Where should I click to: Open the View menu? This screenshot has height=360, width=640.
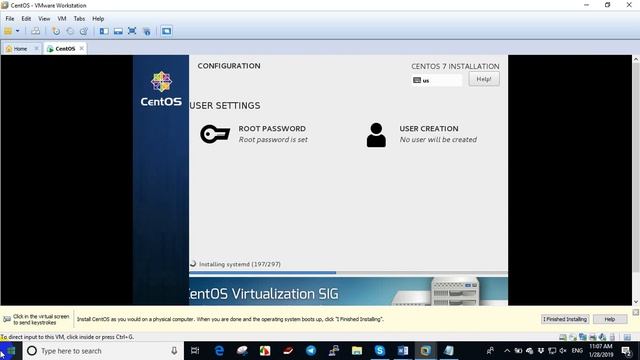(x=44, y=19)
